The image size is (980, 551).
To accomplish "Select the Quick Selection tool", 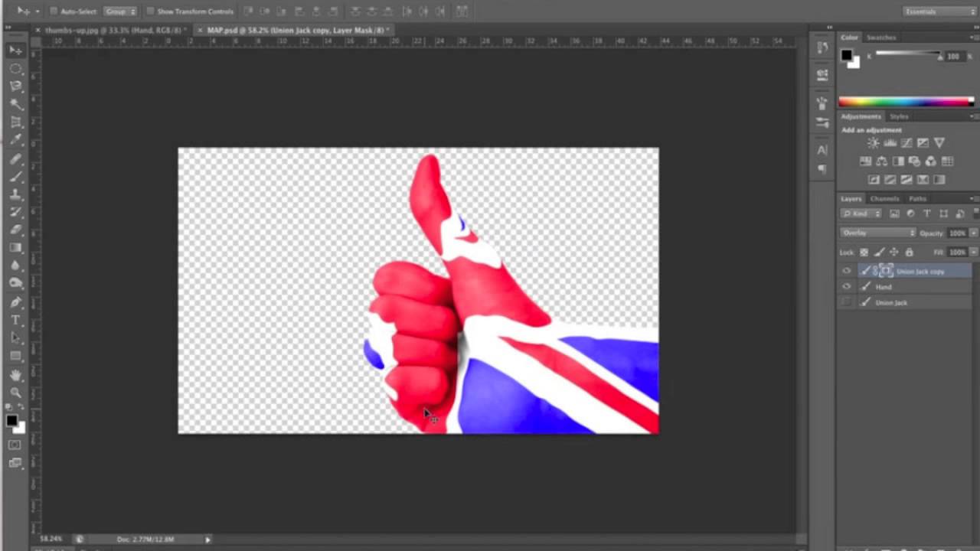I will pyautogui.click(x=15, y=105).
